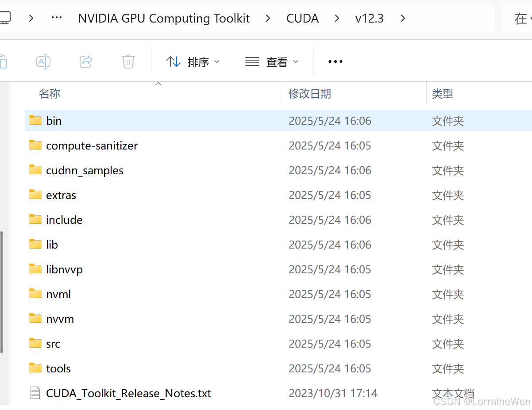The image size is (532, 410).
Task: Click the 文件夹 type in tools row
Action: pos(448,368)
